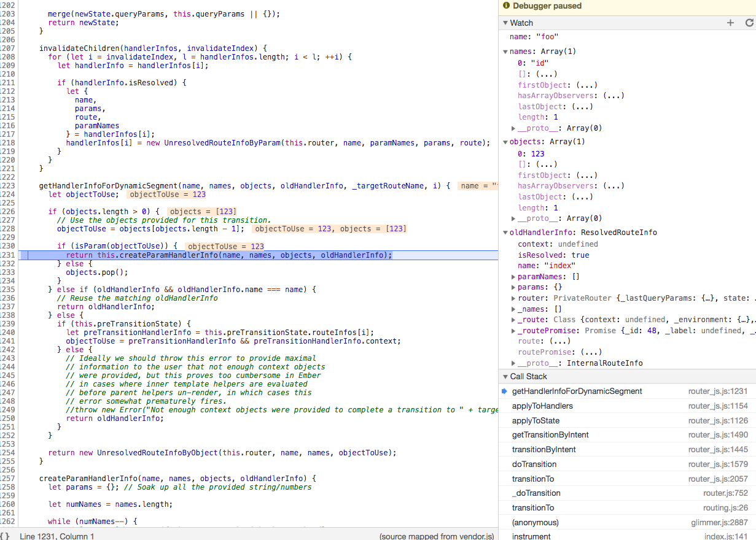Expand paramNames inside oldHandlerInfo

(x=513, y=276)
